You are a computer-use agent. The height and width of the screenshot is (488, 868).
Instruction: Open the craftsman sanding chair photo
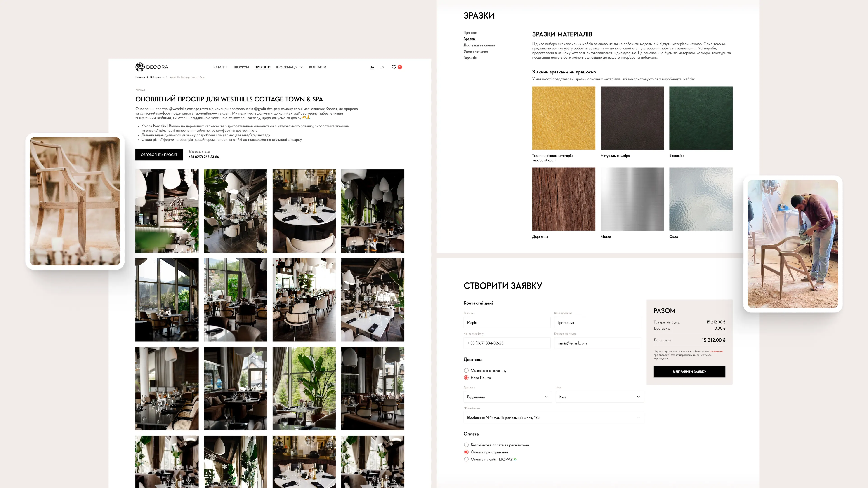(793, 244)
